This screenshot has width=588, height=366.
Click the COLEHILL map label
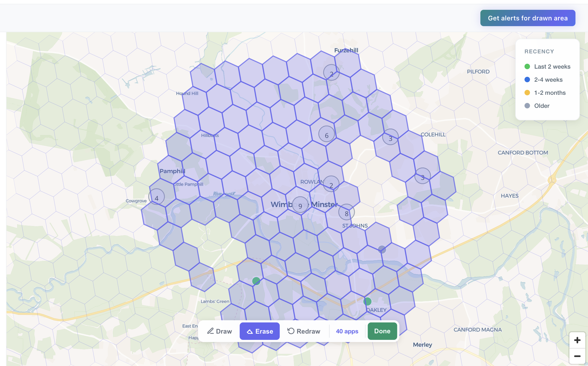point(433,135)
